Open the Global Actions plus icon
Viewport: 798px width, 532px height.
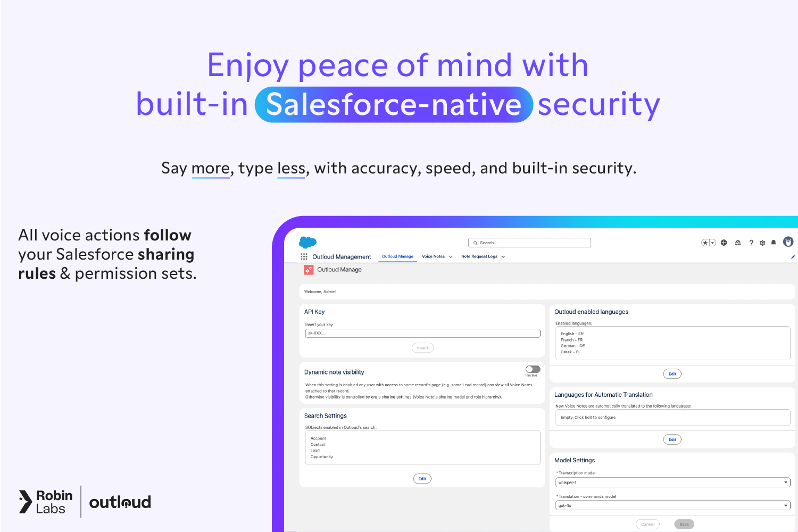point(724,243)
